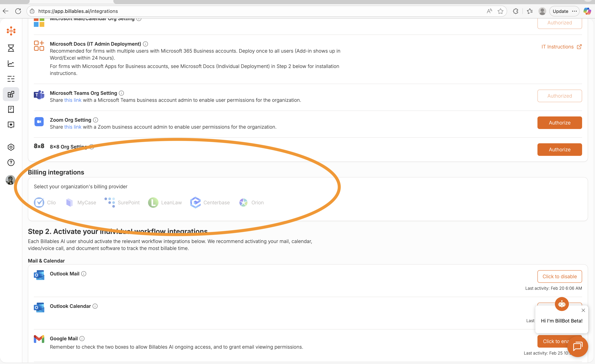The height and width of the screenshot is (364, 595).
Task: Authorize the 8x8 Org Setting
Action: click(x=559, y=149)
